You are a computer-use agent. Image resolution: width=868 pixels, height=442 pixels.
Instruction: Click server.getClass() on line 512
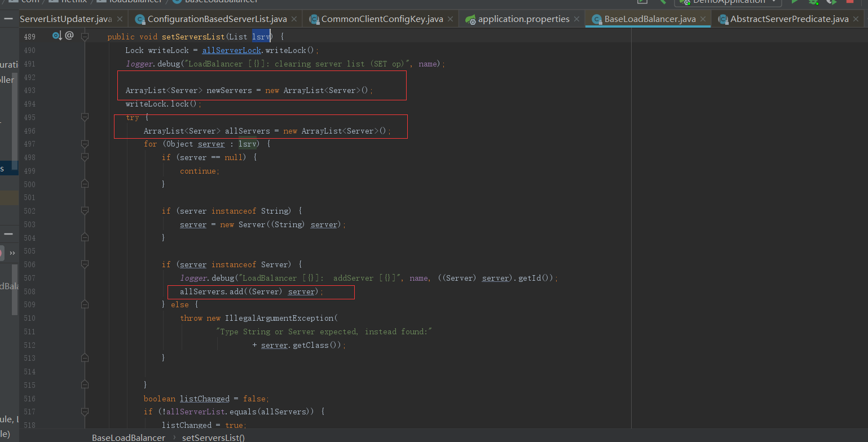[301, 345]
